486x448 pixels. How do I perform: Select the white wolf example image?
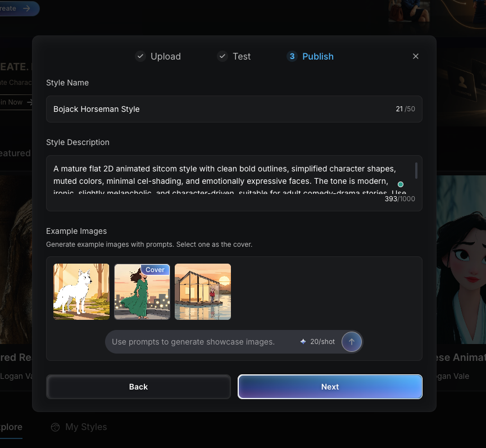(x=81, y=291)
